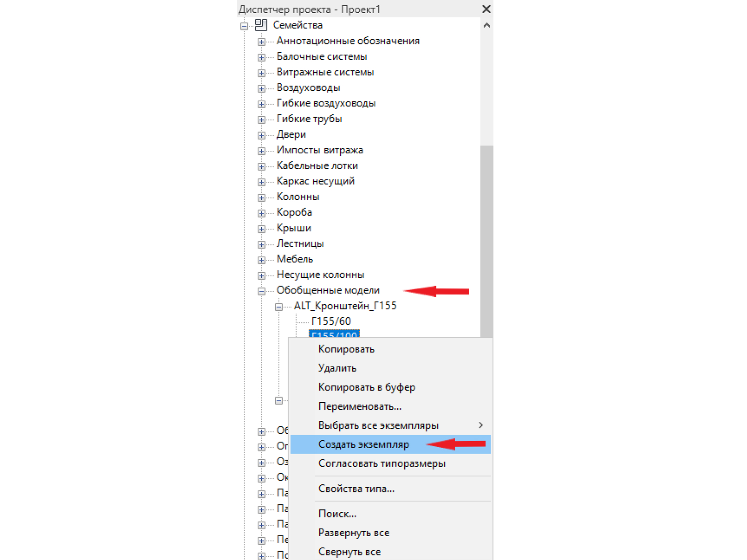Expand the Аннотационные обозначения node

261,42
